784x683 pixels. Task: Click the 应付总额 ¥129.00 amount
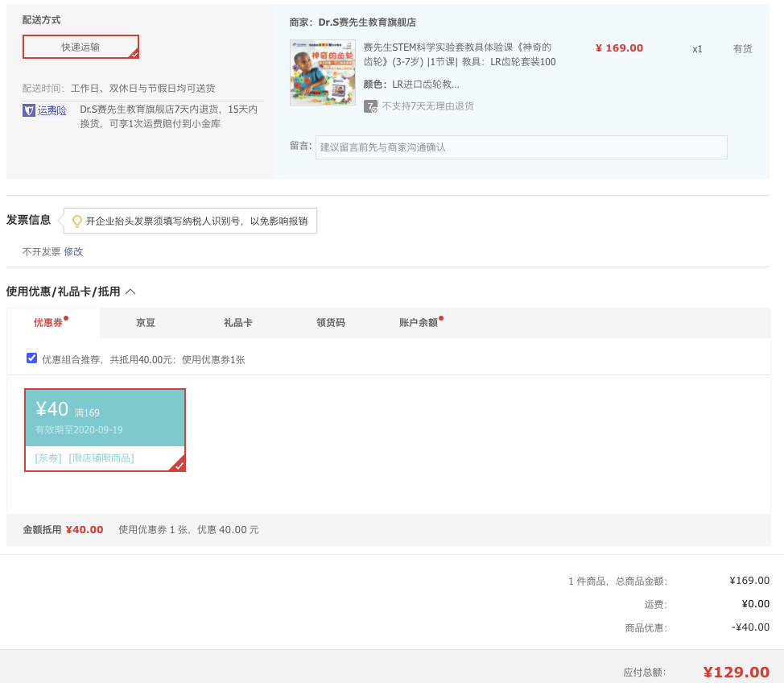point(736,672)
